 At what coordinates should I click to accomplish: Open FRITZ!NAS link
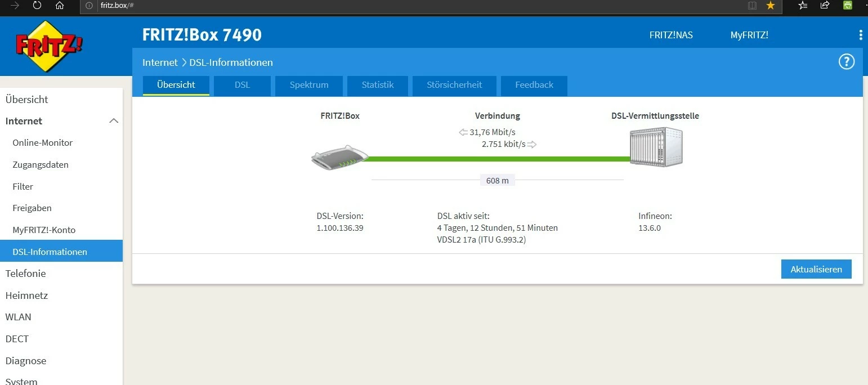671,35
